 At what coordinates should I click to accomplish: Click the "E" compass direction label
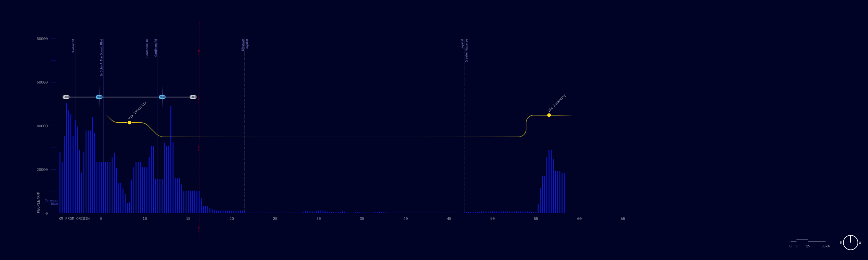click(x=841, y=243)
